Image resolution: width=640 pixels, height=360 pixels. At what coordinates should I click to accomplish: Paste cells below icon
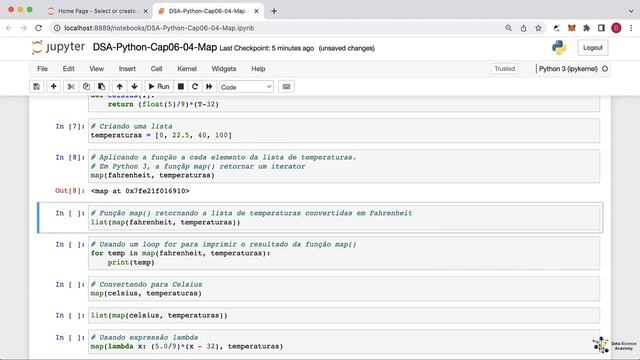click(x=101, y=87)
